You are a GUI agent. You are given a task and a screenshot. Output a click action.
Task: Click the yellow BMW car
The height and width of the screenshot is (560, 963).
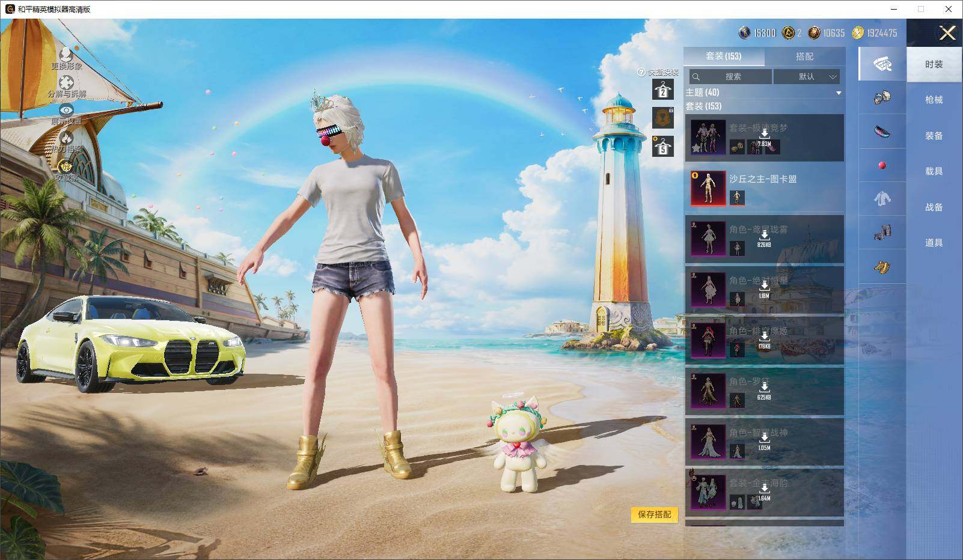point(131,344)
